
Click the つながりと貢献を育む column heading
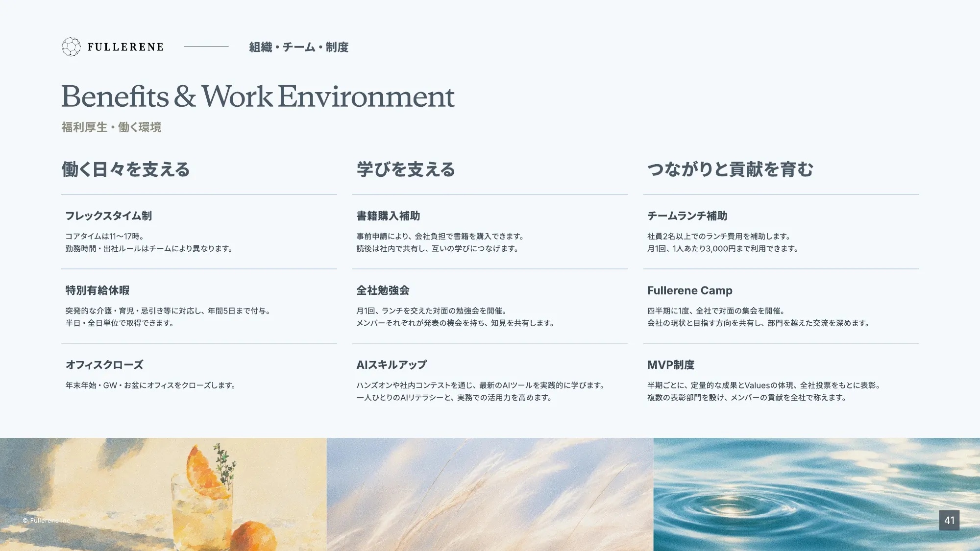pos(730,169)
